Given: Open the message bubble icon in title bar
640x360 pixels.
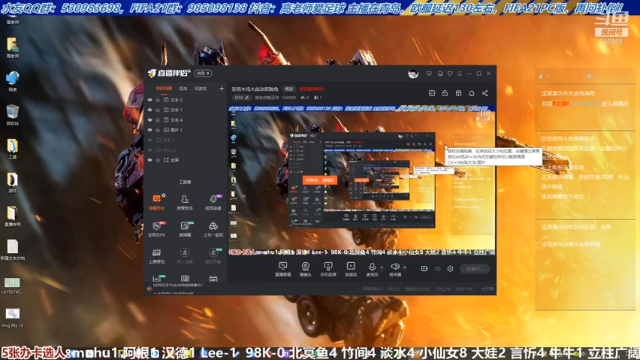Looking at the screenshot, I should pos(429,73).
